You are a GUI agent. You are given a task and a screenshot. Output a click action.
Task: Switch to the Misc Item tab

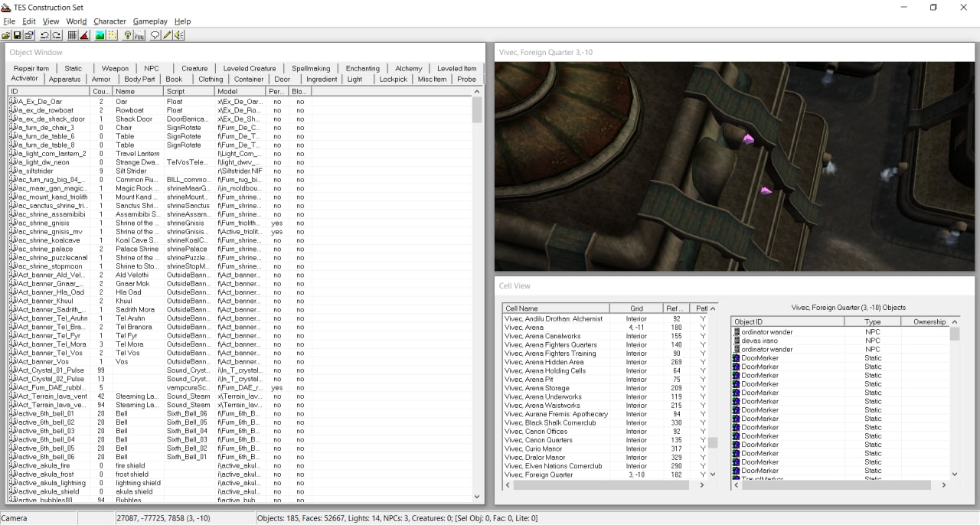click(432, 79)
